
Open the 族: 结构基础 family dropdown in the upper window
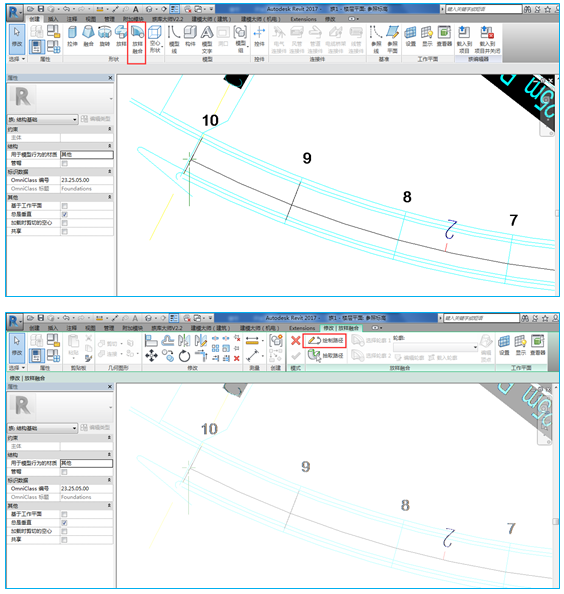pyautogui.click(x=43, y=119)
